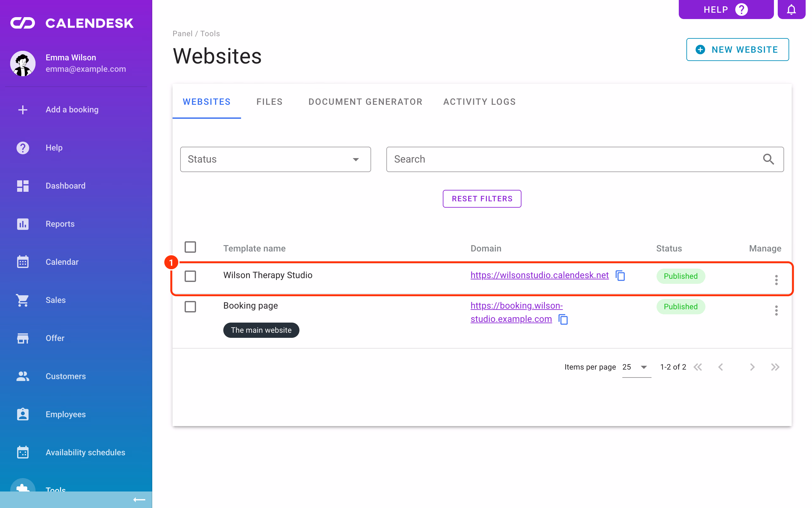Viewport: 812px width, 508px height.
Task: Open the sidebar Help question-mark icon
Action: [x=23, y=148]
